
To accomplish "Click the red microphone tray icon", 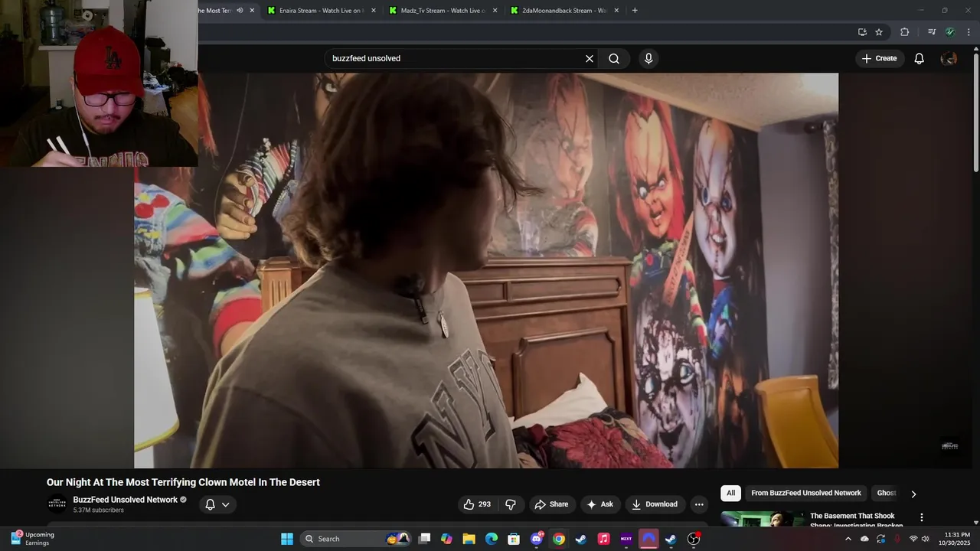I will (897, 539).
